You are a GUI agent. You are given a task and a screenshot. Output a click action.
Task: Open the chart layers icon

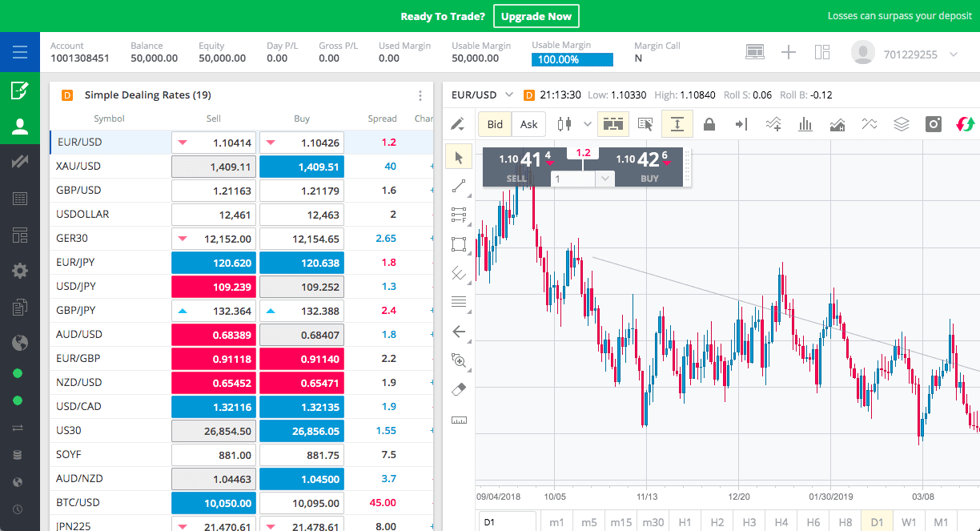click(901, 124)
